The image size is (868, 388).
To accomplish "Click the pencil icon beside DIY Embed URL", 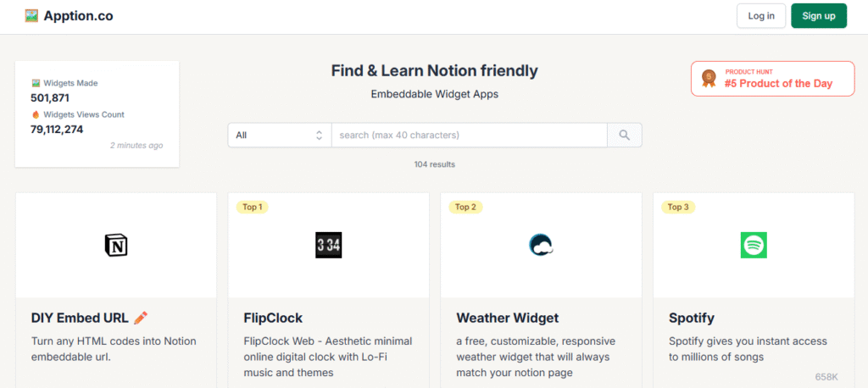I will tap(141, 319).
